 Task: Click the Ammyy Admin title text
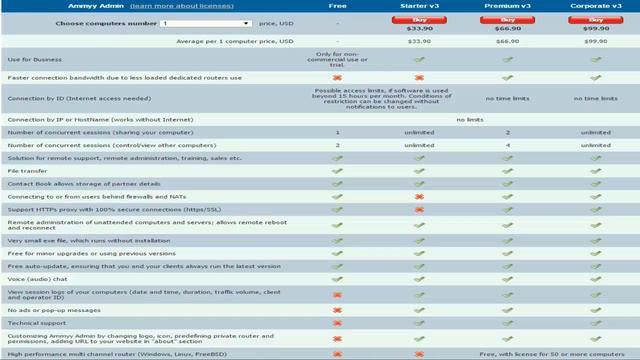click(x=96, y=6)
